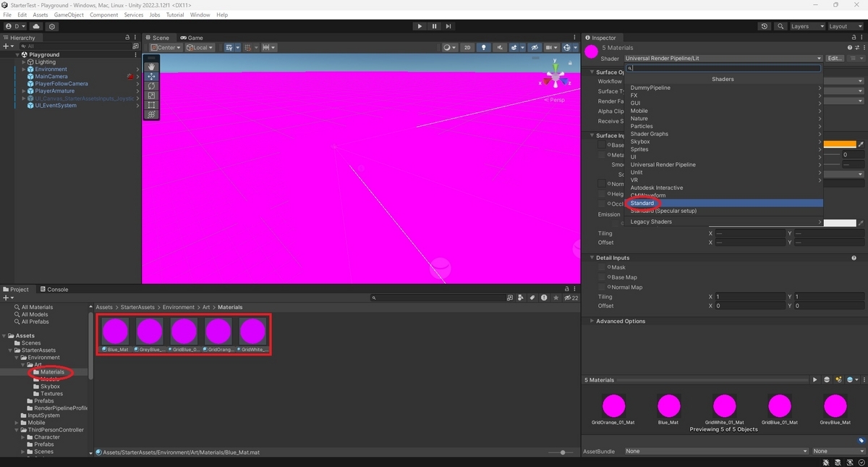Select the Rotate tool

pyautogui.click(x=151, y=85)
